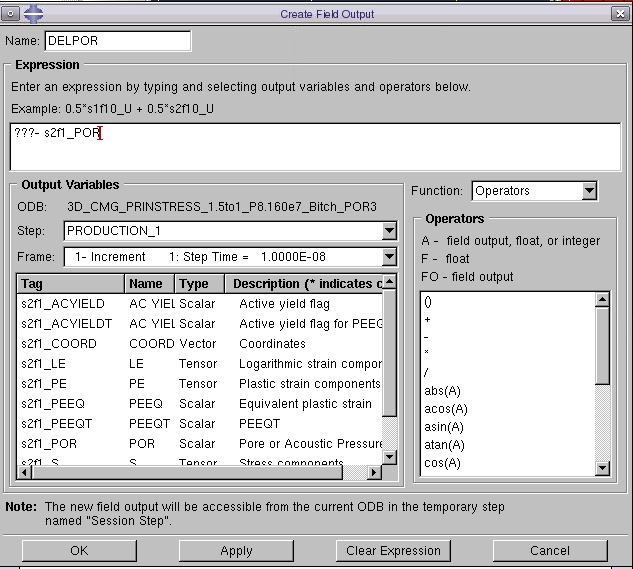
Task: Click the operators list scrollbar thumb
Action: click(602, 346)
